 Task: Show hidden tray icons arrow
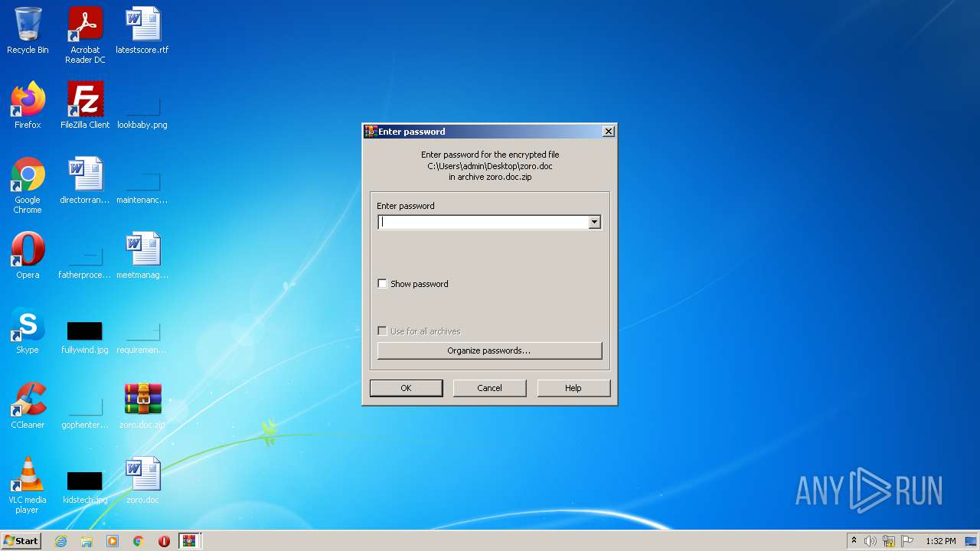point(854,541)
